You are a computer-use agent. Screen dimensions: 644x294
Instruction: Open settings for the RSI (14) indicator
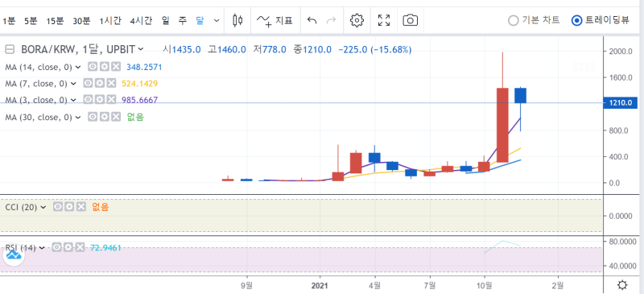[x=68, y=247]
